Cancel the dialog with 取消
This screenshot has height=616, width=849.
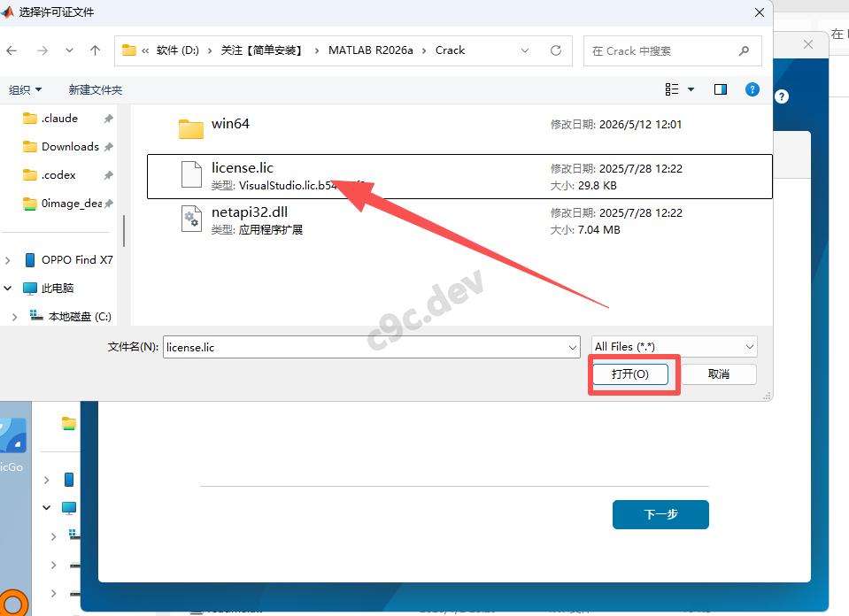point(719,374)
